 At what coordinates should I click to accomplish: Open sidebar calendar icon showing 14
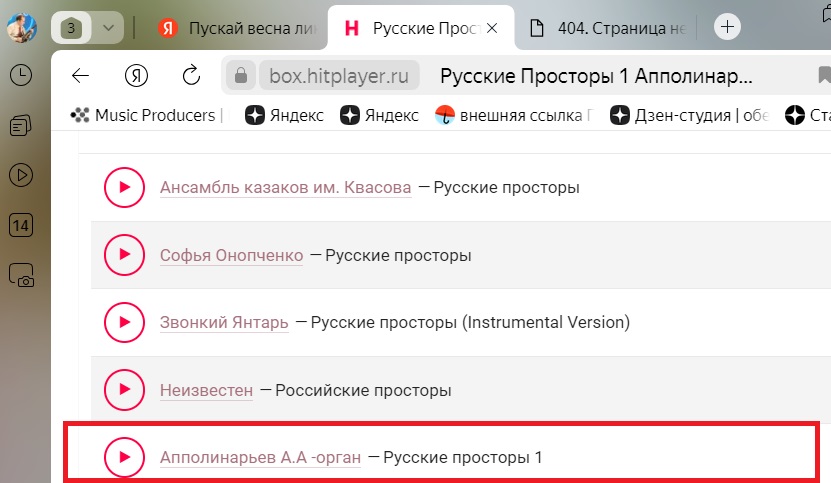pos(21,225)
